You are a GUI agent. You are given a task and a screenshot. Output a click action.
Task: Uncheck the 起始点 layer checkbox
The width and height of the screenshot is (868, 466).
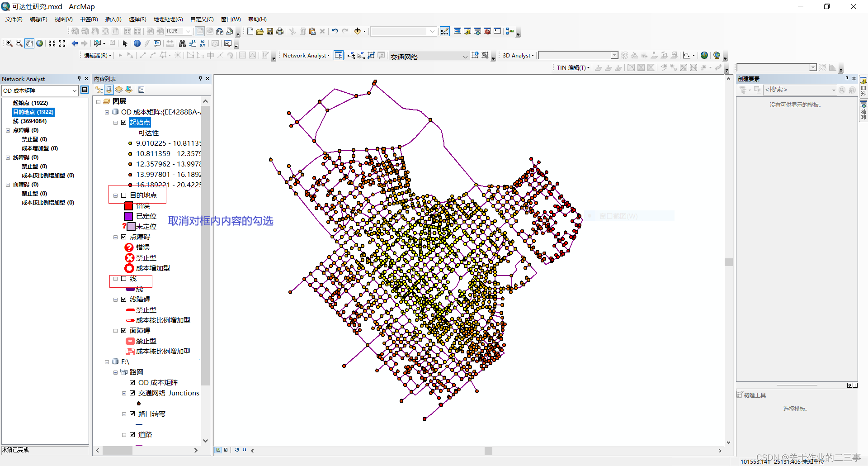(x=123, y=122)
